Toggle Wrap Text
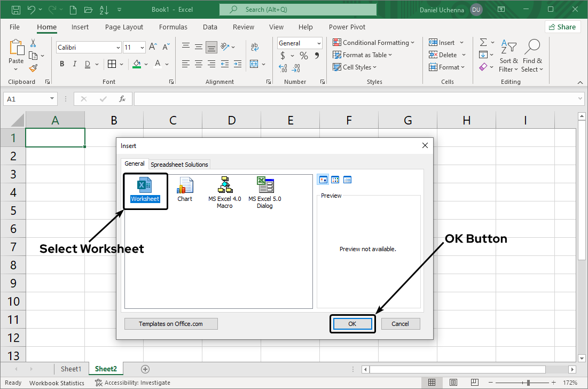 tap(255, 46)
